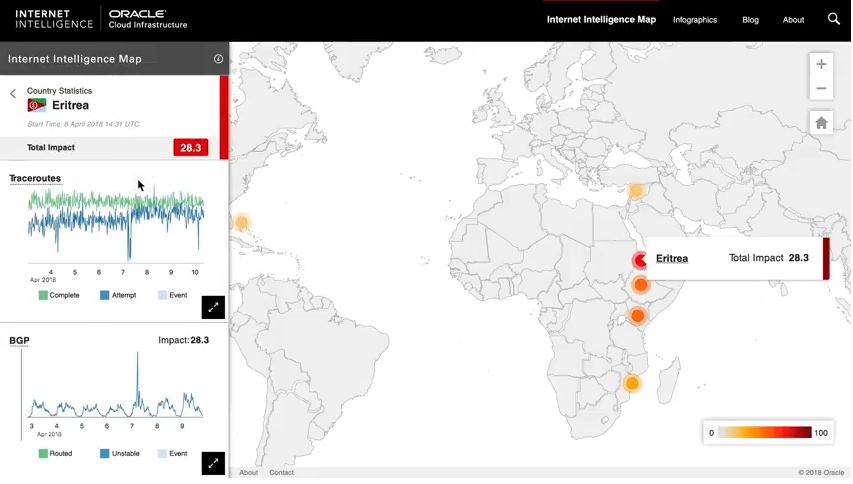The image size is (853, 484).
Task: Open the About nav item in header
Action: [x=793, y=20]
